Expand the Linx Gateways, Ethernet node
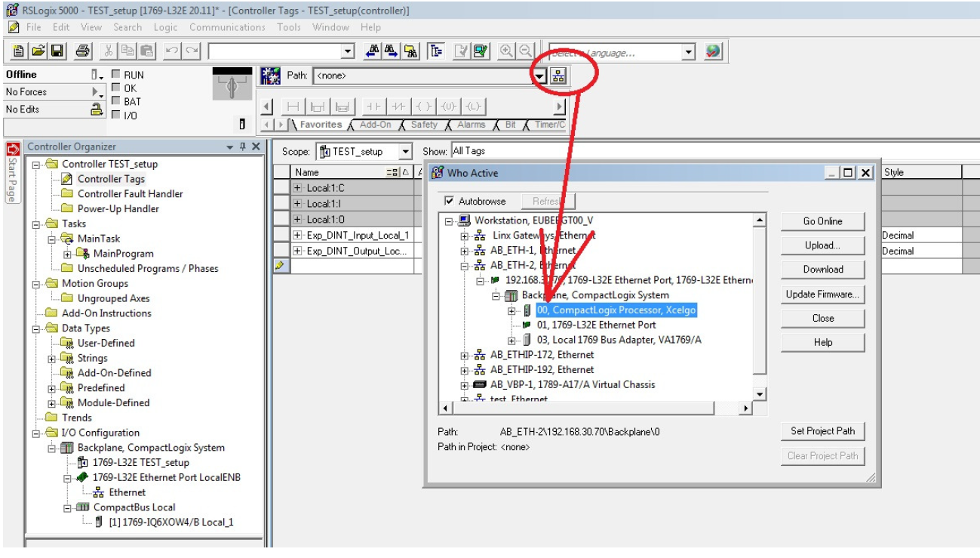This screenshot has height=558, width=980. [465, 236]
